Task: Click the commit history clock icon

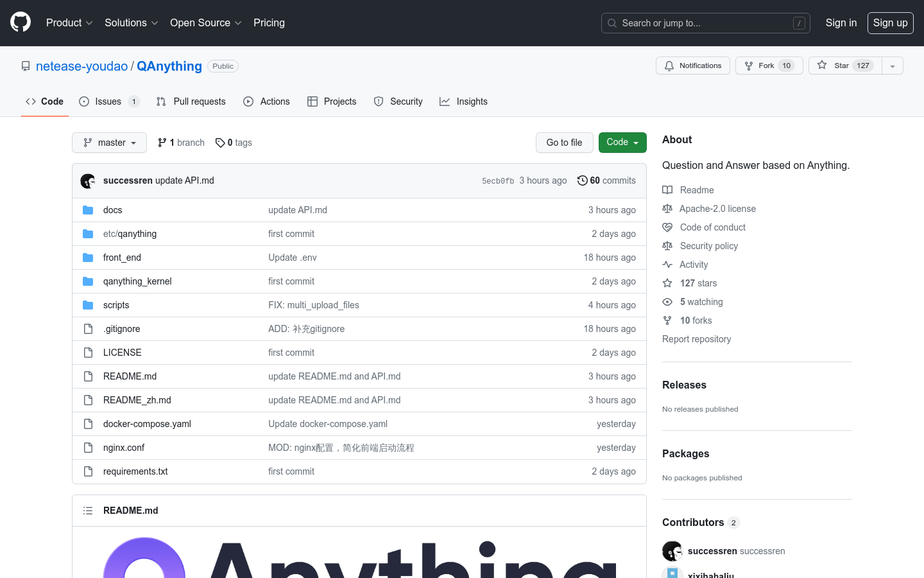Action: coord(582,180)
